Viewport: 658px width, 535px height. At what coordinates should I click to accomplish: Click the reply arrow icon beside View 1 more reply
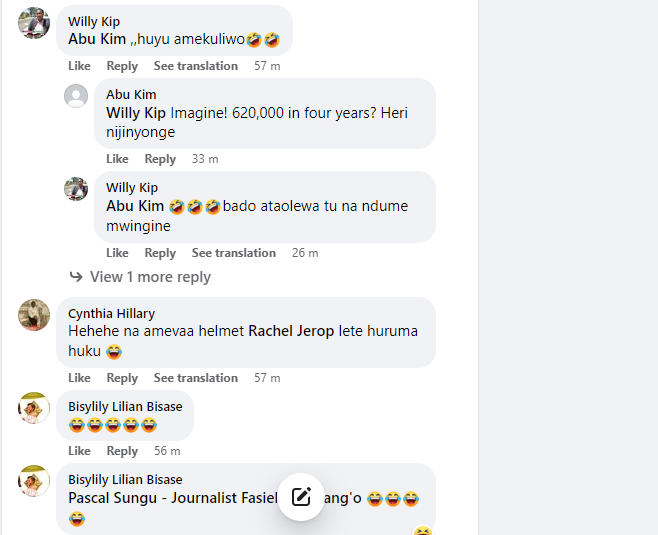[76, 277]
